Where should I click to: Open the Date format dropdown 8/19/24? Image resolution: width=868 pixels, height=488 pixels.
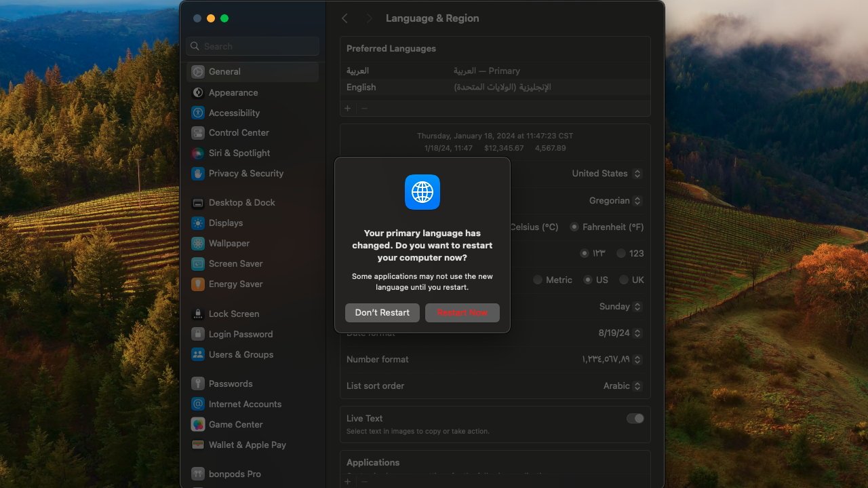tap(620, 333)
